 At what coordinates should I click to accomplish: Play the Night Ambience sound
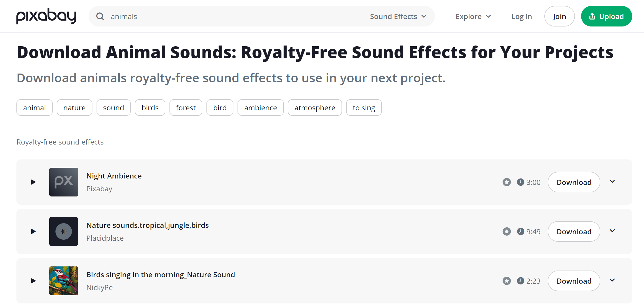point(33,182)
